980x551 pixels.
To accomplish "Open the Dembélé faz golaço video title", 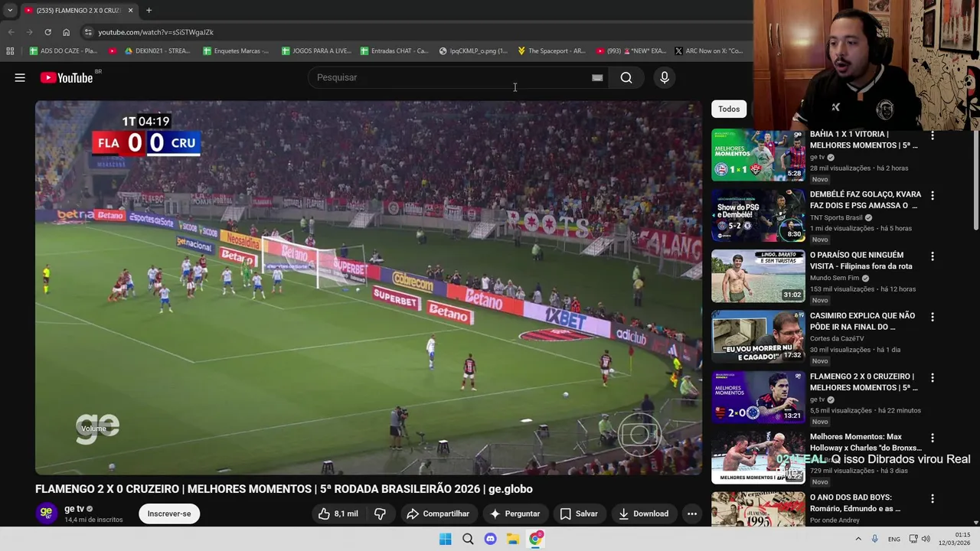I will (x=865, y=200).
